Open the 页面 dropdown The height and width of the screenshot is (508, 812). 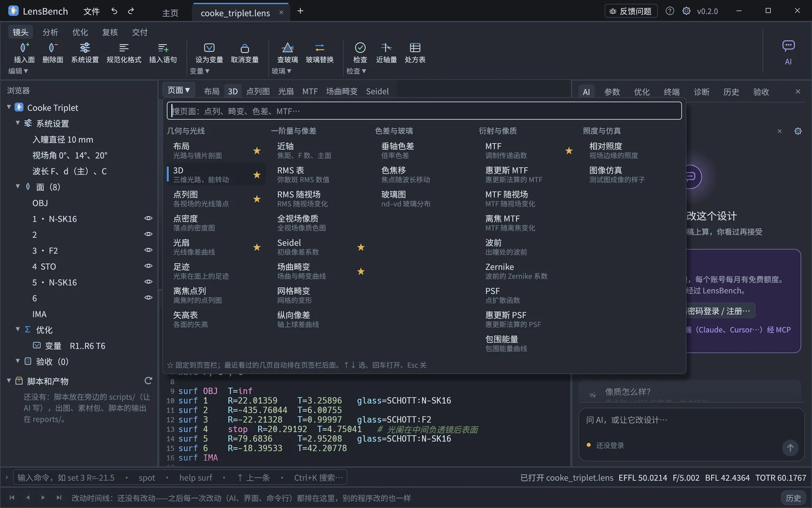(179, 90)
